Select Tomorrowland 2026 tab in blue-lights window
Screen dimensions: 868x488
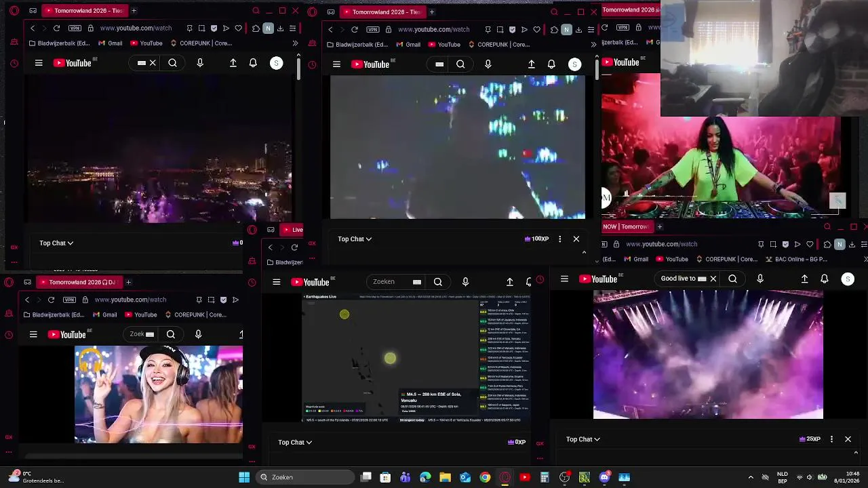[x=382, y=12]
